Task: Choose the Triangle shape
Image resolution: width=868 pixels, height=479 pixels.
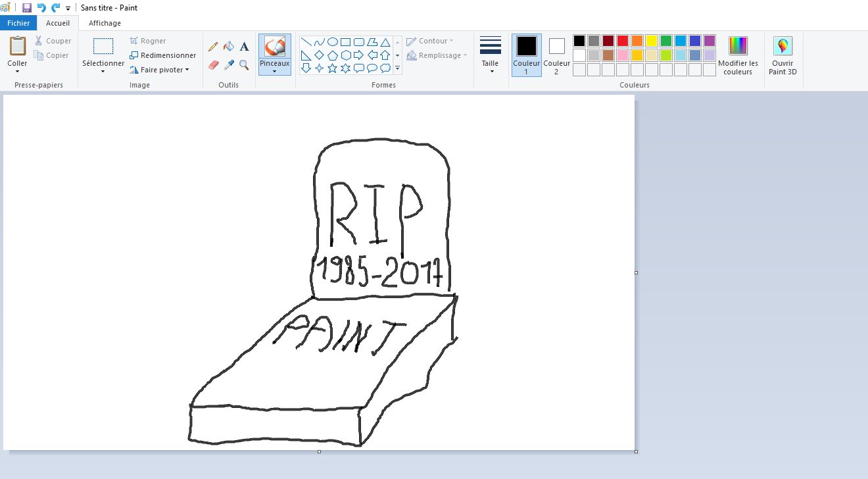Action: click(x=385, y=42)
